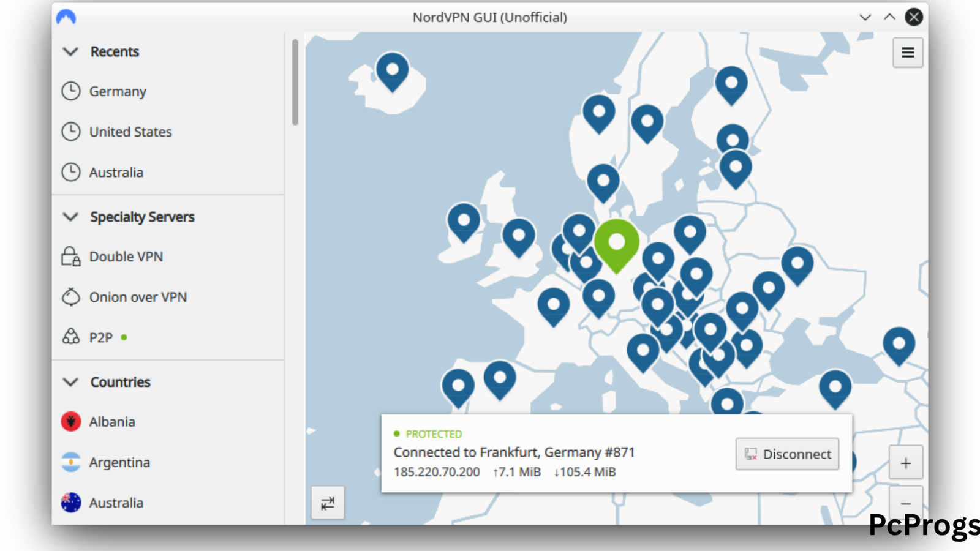Click the Albania flag icon

click(x=71, y=422)
